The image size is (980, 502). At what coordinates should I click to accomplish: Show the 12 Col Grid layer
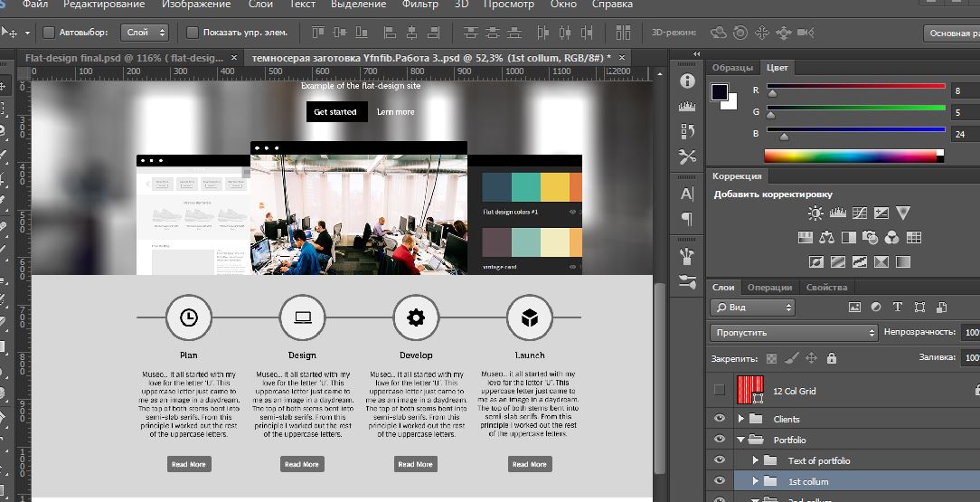[720, 391]
